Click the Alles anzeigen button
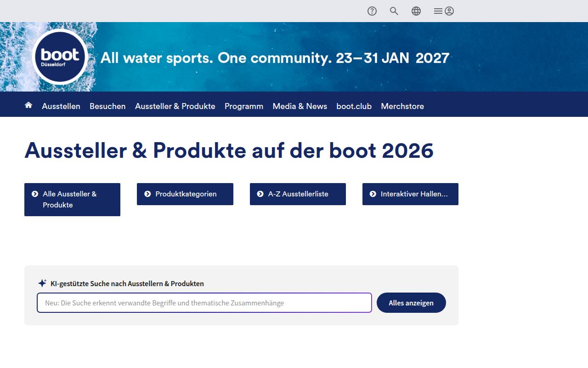This screenshot has width=588, height=368. pos(411,303)
